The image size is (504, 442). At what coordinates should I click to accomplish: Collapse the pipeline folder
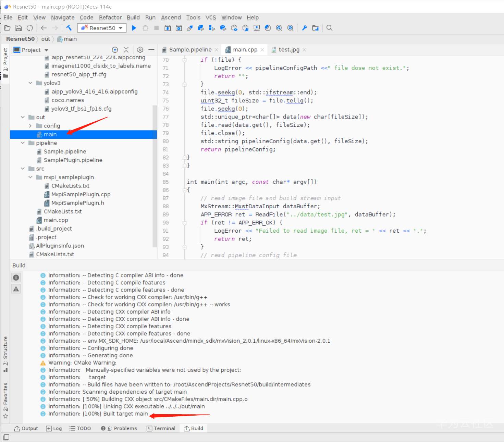point(23,143)
